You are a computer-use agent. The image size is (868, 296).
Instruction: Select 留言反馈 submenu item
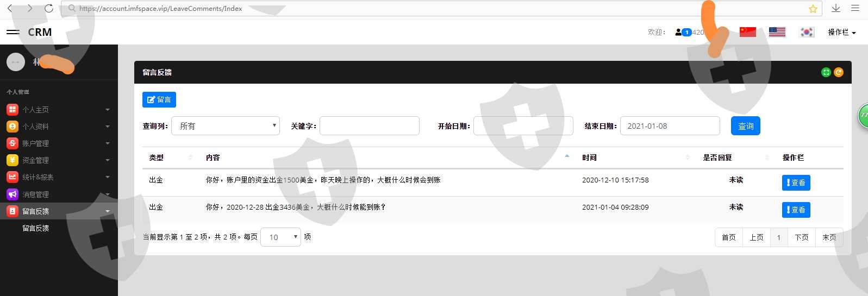coord(35,228)
